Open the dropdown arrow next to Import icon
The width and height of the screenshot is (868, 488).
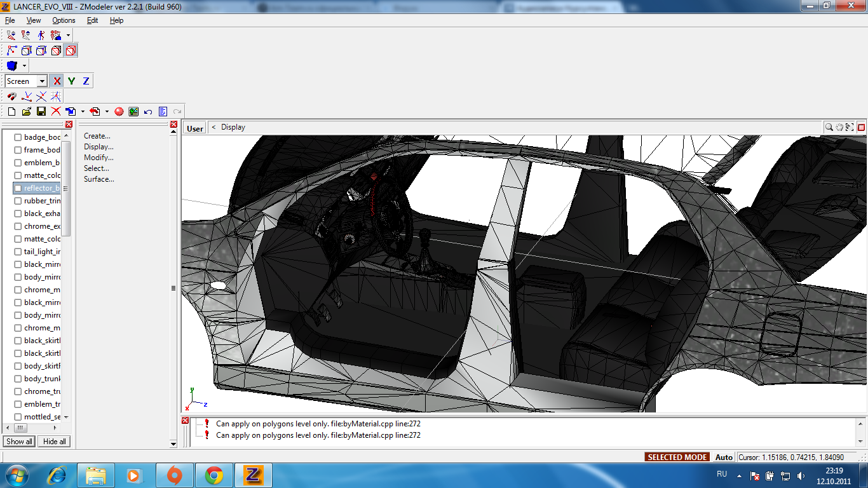[x=83, y=111]
